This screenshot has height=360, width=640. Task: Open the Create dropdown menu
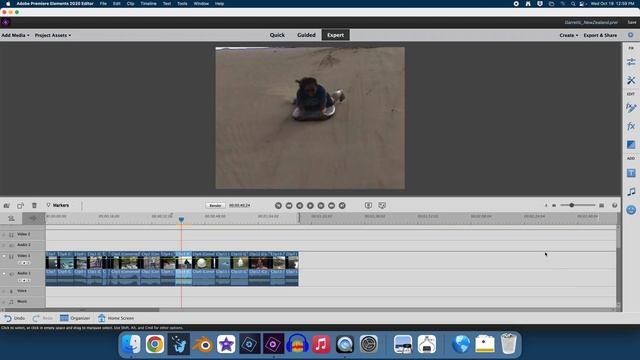[569, 35]
